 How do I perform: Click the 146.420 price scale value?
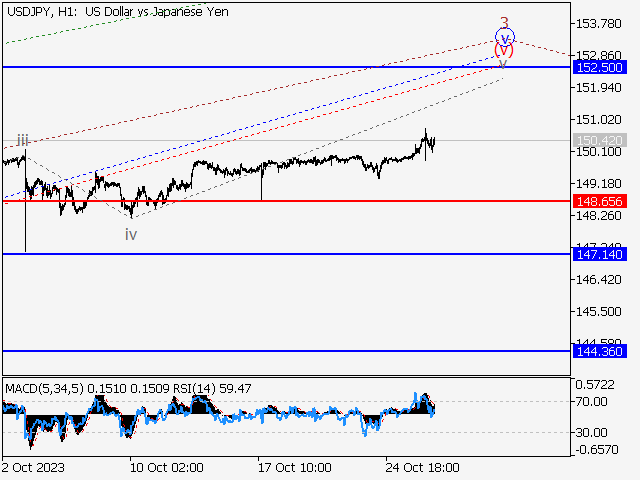tap(598, 280)
